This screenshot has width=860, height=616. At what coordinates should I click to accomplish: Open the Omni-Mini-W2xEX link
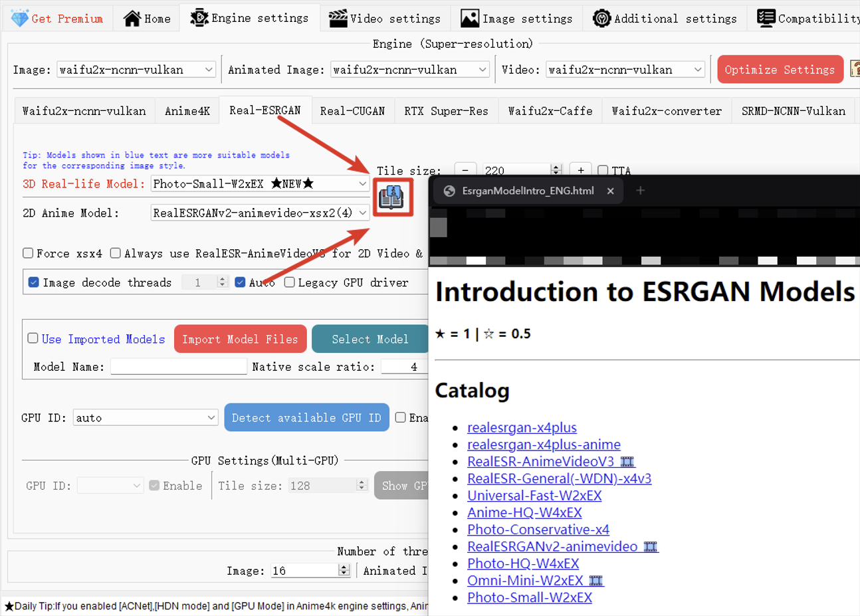(x=535, y=581)
